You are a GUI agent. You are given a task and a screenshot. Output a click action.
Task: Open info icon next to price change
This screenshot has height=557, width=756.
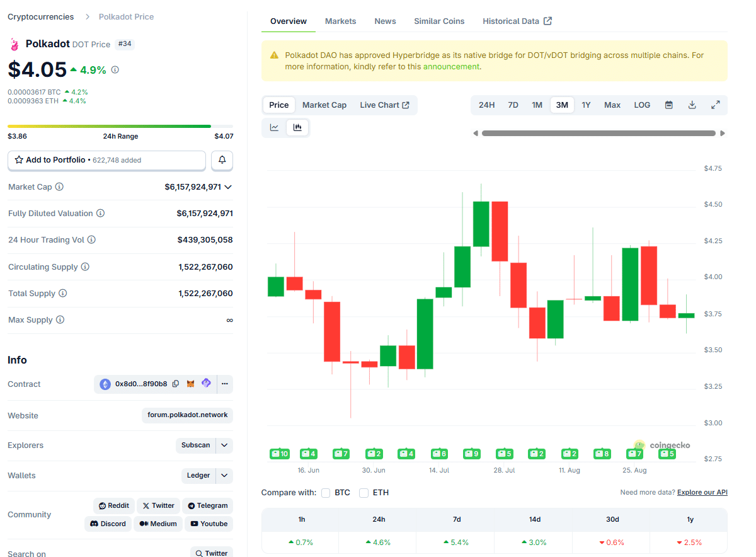tap(115, 70)
